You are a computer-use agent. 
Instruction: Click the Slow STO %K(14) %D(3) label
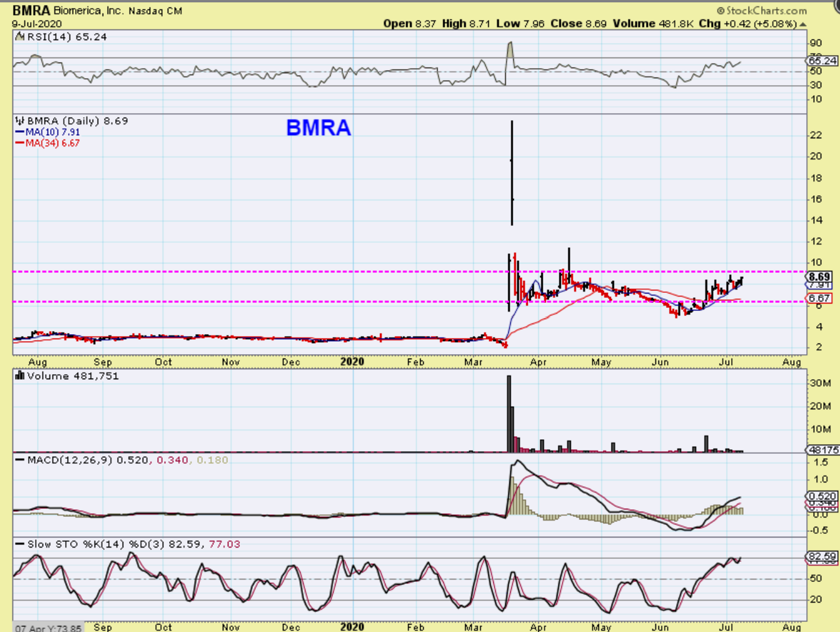click(96, 544)
